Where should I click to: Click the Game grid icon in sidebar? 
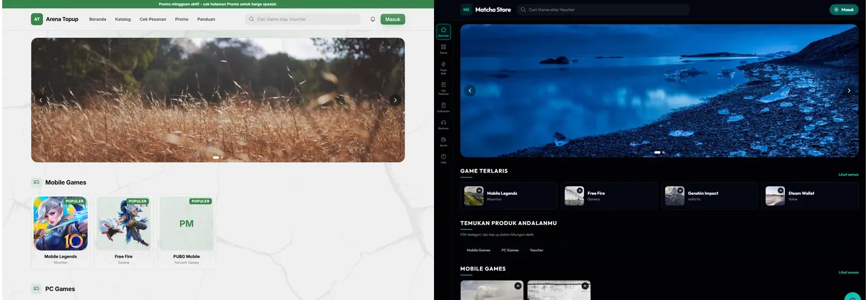[x=443, y=49]
